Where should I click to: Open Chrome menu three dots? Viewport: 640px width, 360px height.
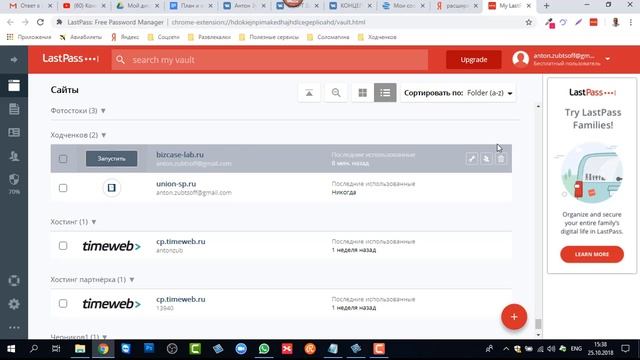point(631,22)
